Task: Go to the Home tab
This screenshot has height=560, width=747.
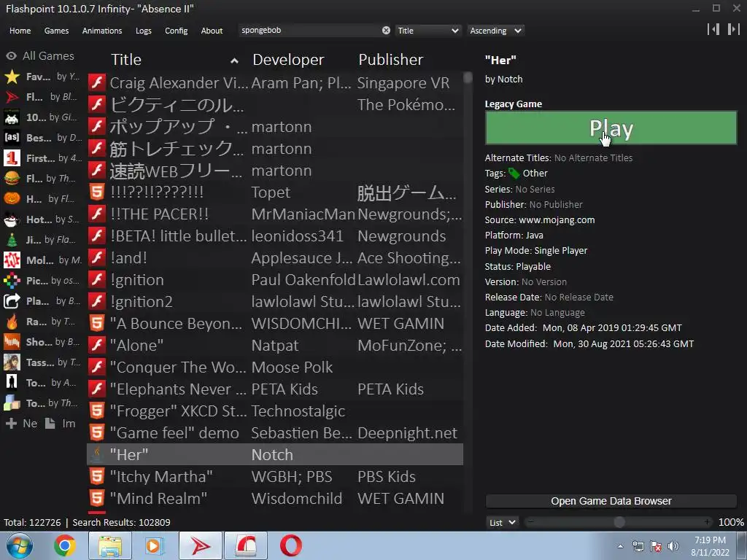Action: (x=20, y=31)
